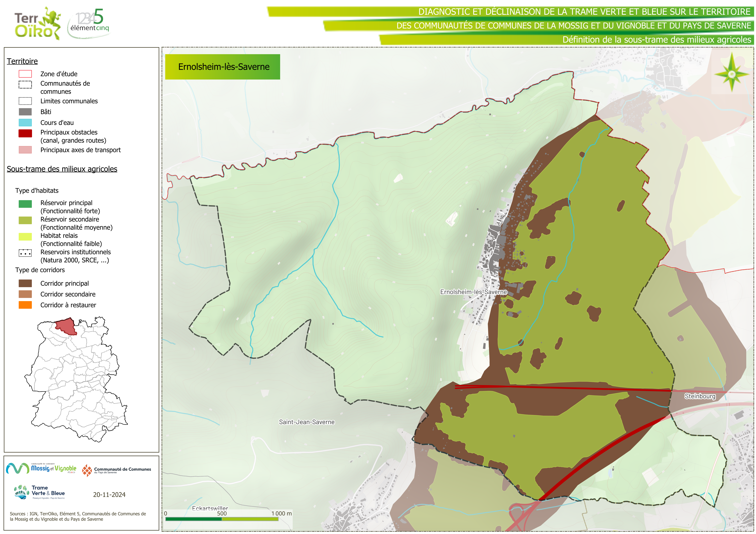The image size is (756, 534).
Task: Click the Communauté de Communes Saverne logo
Action: click(117, 471)
